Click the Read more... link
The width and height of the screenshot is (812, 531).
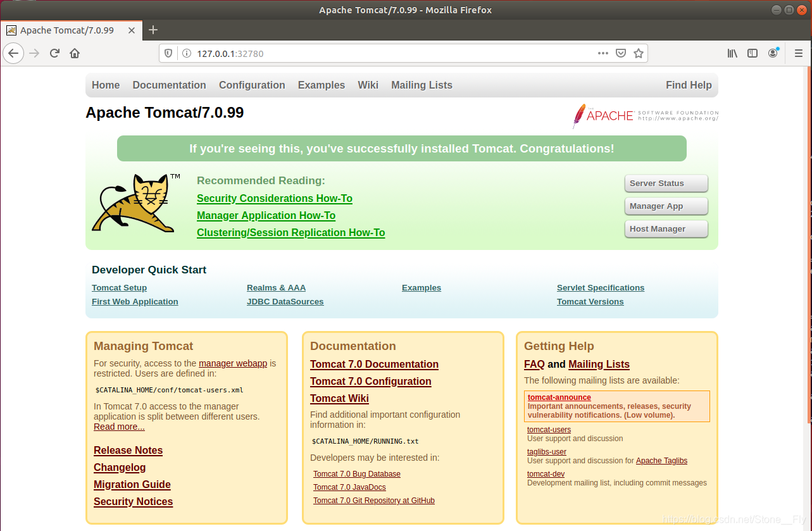click(119, 427)
